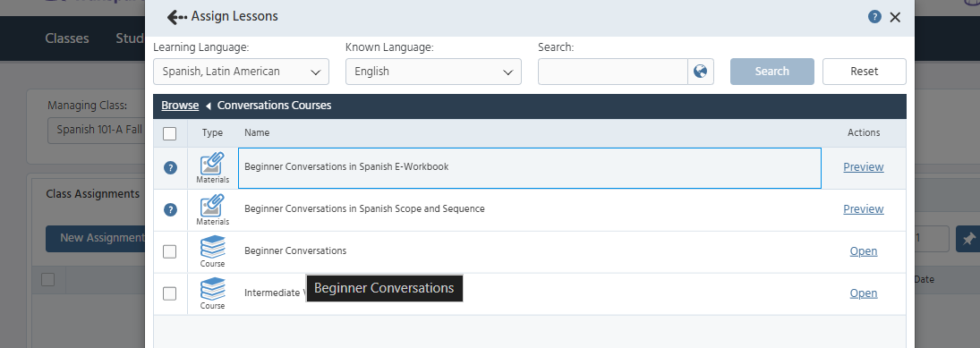Screen dimensions: 980x348
Task: Click the Type column header
Action: tap(212, 132)
